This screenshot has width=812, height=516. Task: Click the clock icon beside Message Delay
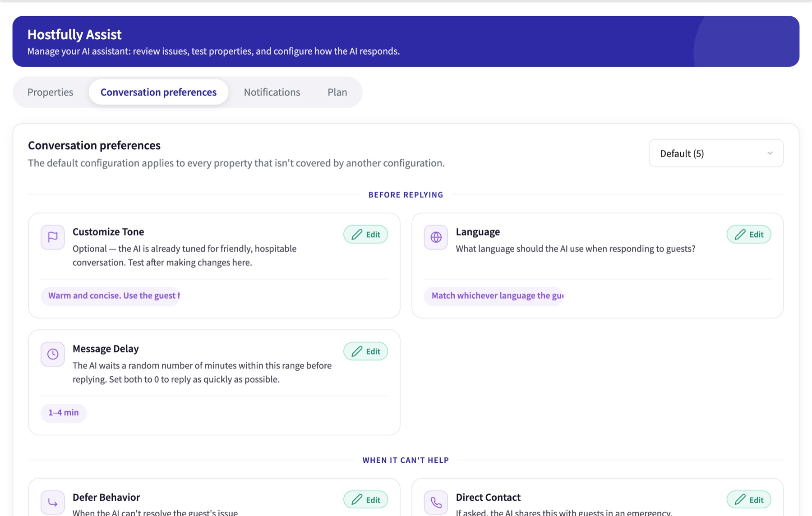coord(53,354)
